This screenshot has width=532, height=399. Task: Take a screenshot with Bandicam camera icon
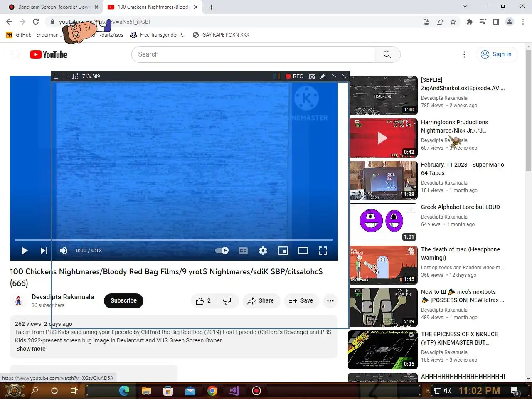pyautogui.click(x=312, y=76)
